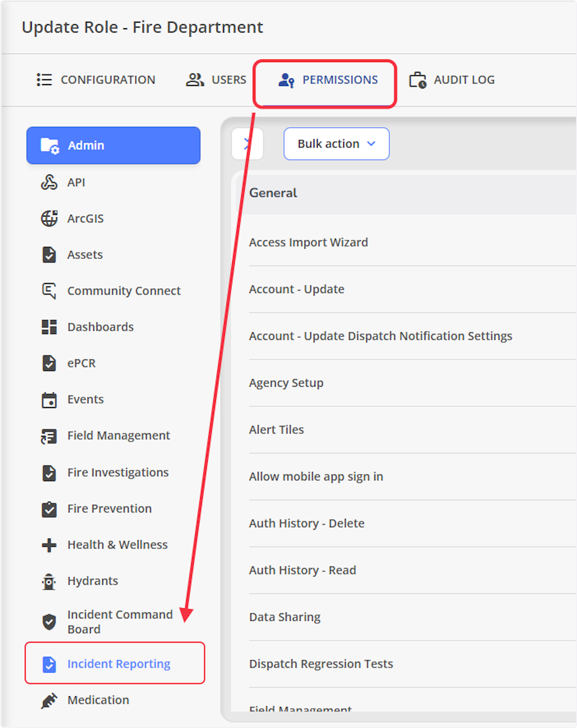Click the Alert Tiles permission row
Viewport: 577px width, 728px height.
pyautogui.click(x=413, y=430)
